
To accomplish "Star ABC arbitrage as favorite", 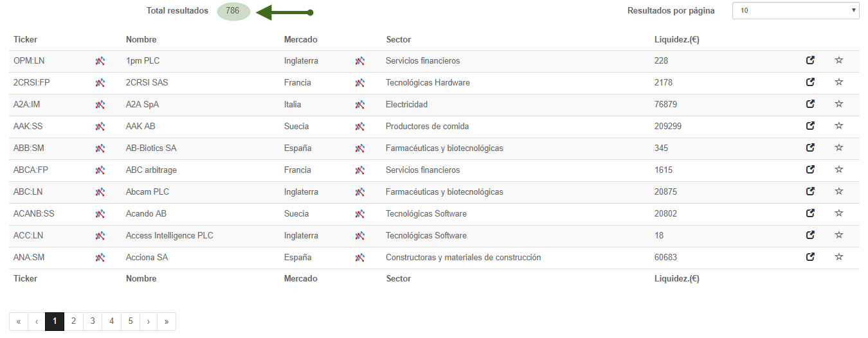I will pyautogui.click(x=838, y=170).
